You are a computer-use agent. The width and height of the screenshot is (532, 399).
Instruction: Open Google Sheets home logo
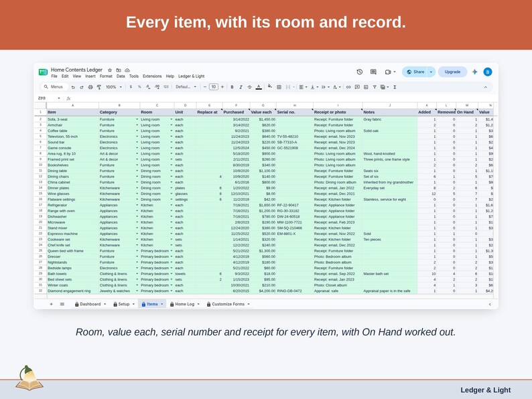[43, 72]
